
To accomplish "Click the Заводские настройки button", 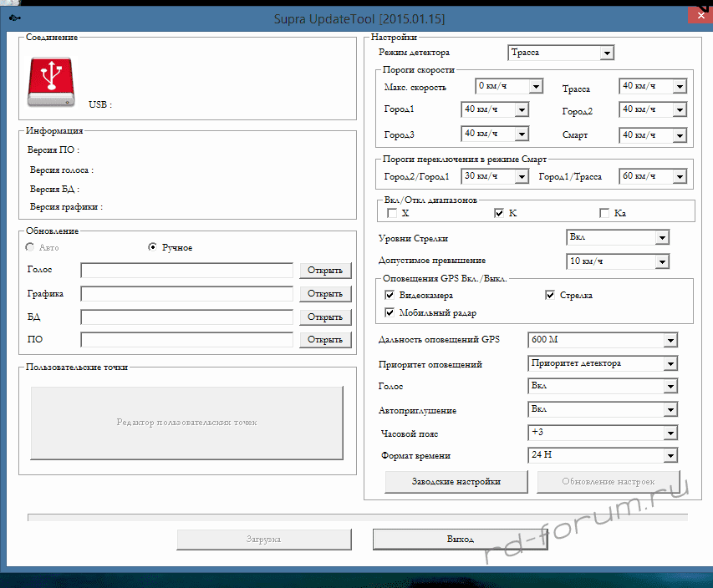I will tap(456, 482).
